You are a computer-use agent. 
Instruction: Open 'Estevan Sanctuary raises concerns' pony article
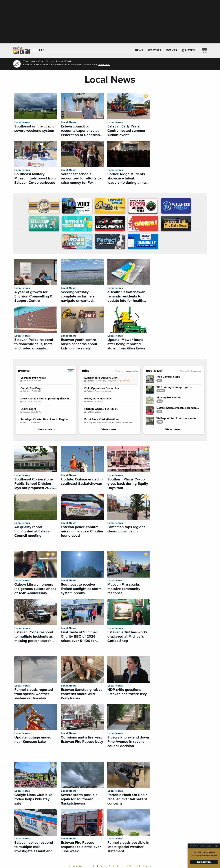[82, 694]
